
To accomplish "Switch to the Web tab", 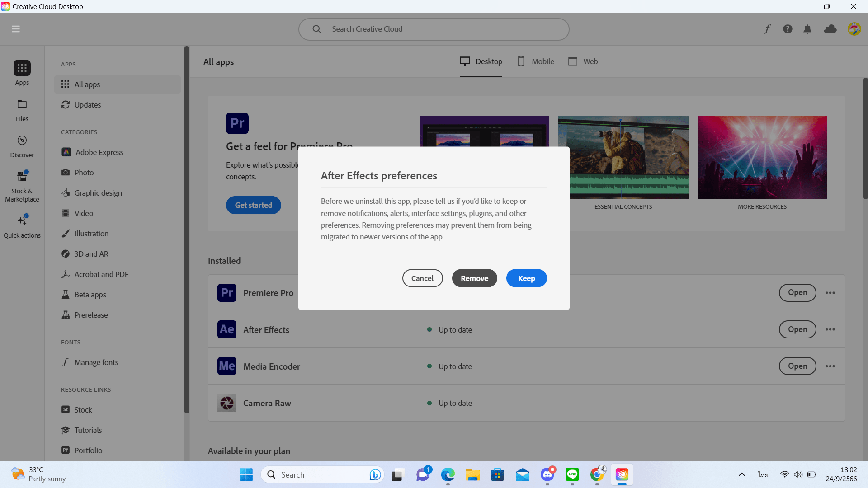I will pyautogui.click(x=583, y=61).
